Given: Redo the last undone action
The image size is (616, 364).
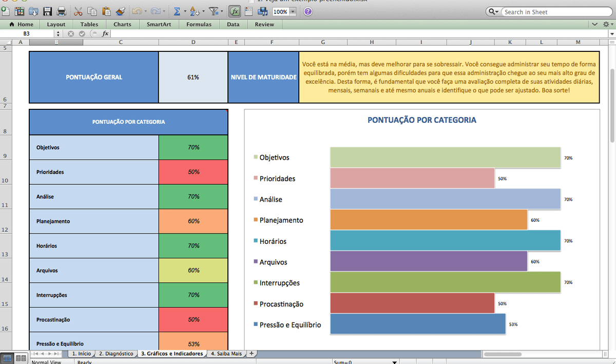Looking at the screenshot, I should tap(156, 11).
